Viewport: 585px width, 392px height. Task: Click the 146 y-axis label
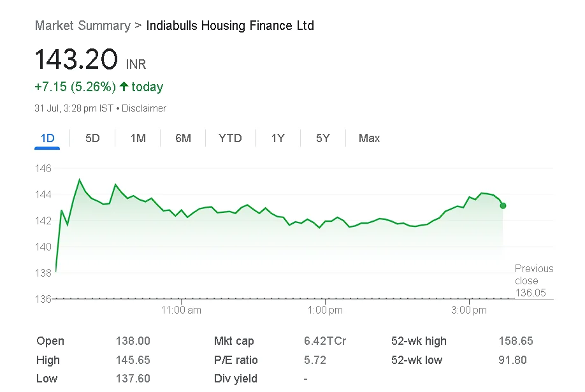(x=43, y=168)
